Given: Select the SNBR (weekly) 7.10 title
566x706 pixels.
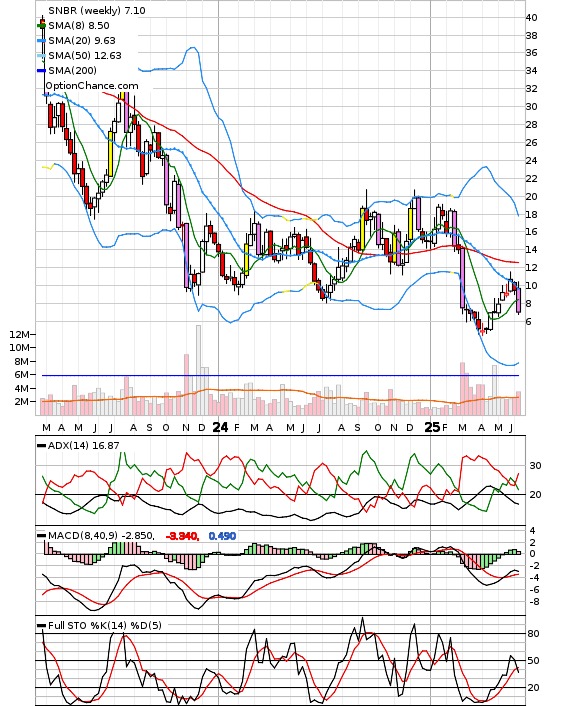Looking at the screenshot, I should click(x=97, y=10).
